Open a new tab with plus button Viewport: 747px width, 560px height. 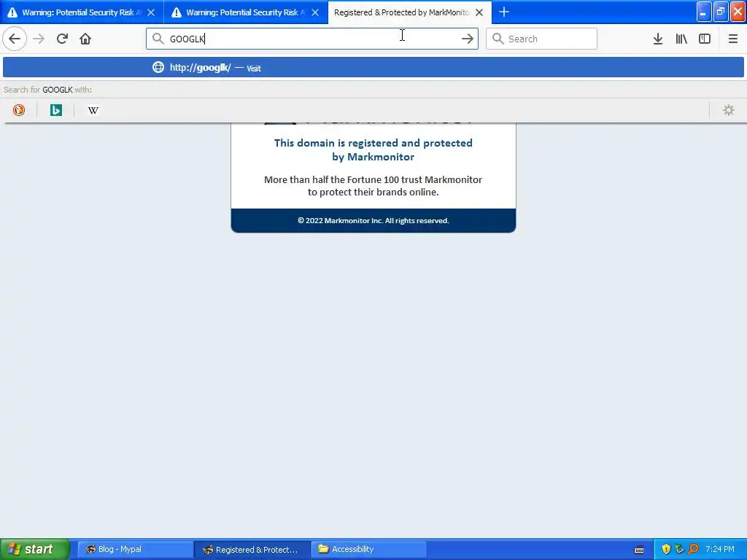(504, 12)
